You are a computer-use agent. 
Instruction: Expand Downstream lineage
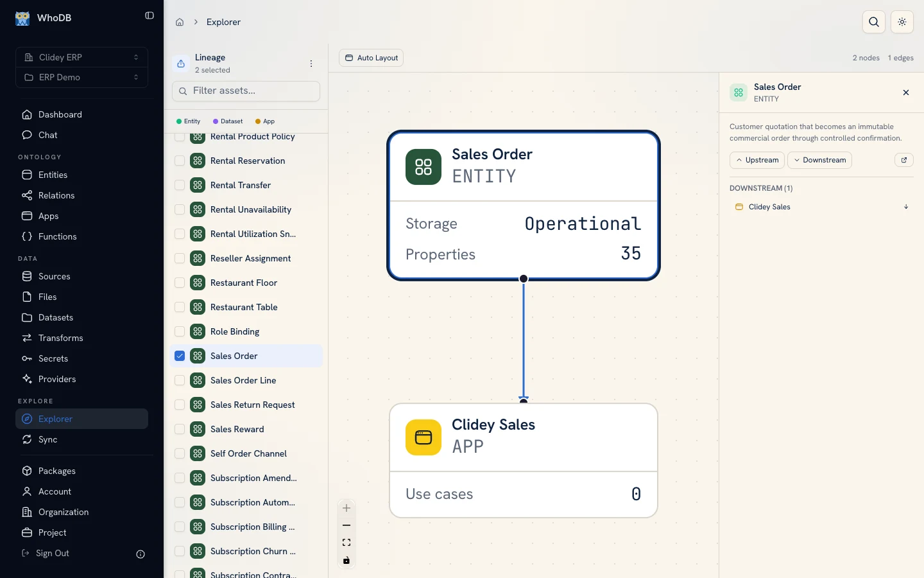click(x=819, y=160)
